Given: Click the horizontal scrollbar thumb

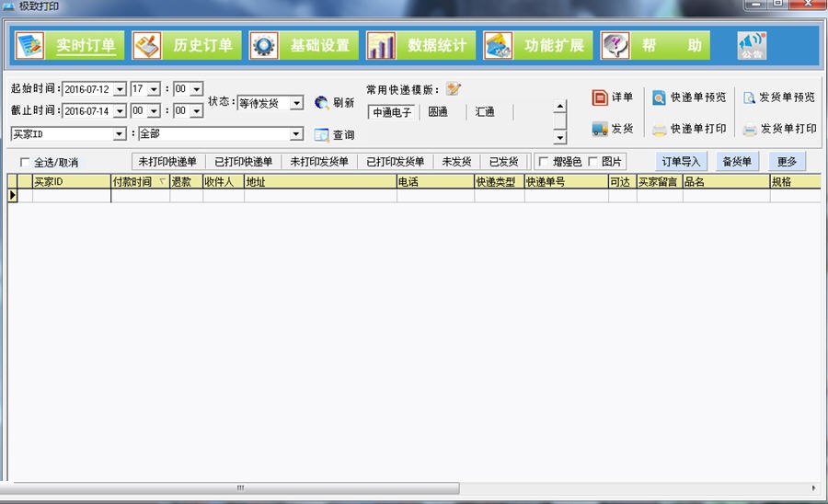Looking at the screenshot, I should tap(230, 488).
